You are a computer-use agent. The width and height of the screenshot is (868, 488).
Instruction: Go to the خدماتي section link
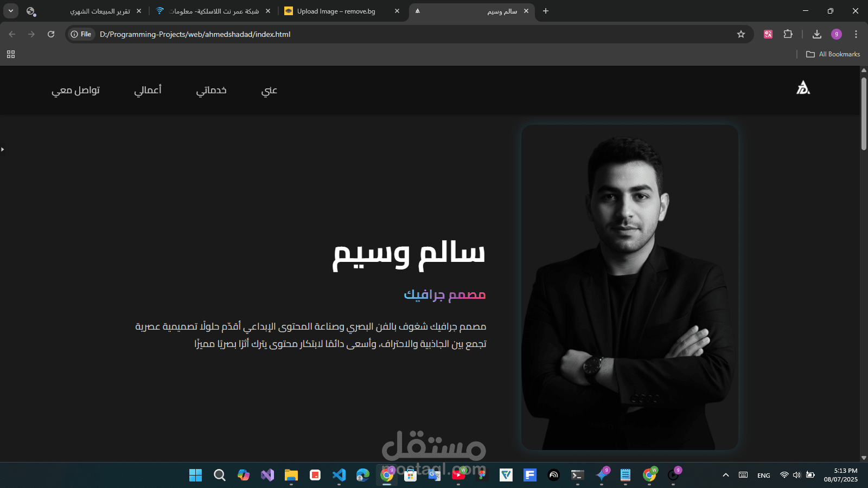[211, 90]
